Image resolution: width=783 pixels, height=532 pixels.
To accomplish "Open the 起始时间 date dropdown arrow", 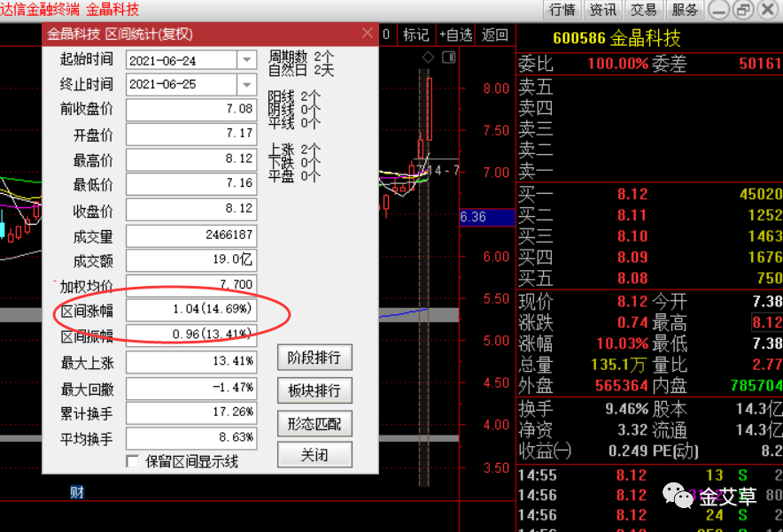I will pos(247,60).
